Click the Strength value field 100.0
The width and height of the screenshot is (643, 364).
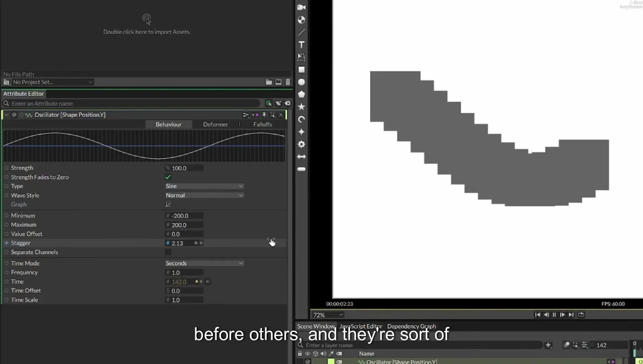[x=184, y=168]
